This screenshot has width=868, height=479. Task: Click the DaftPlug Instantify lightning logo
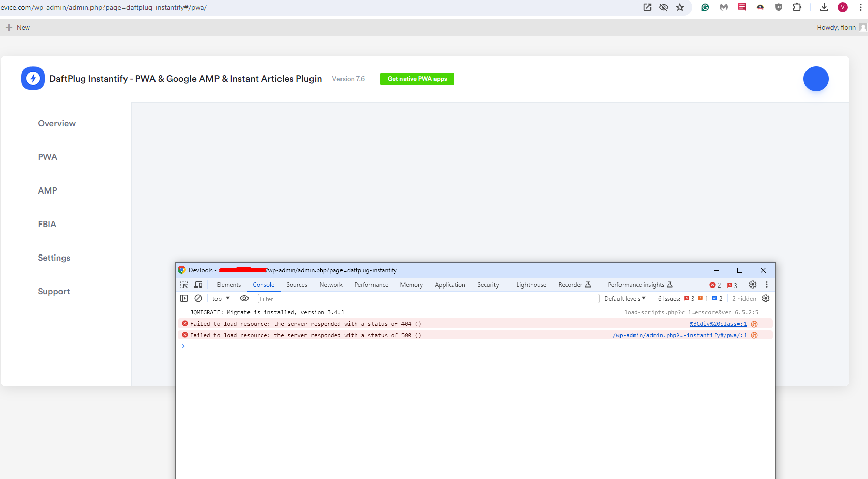pos(33,78)
